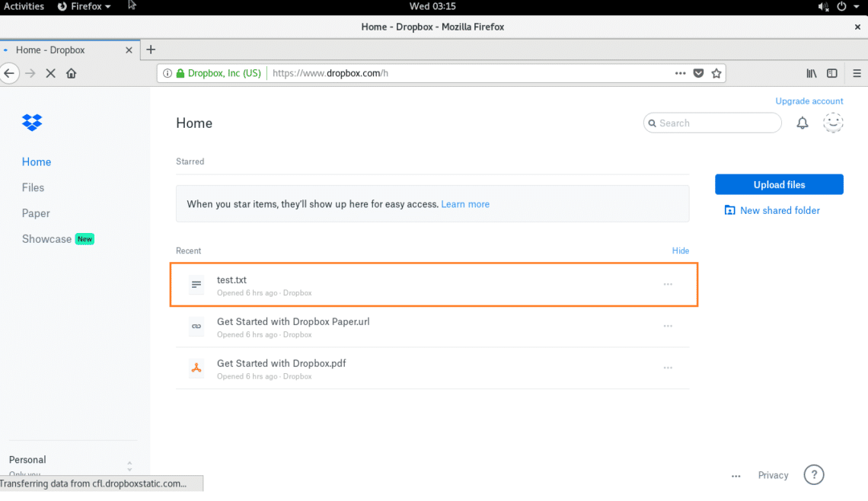Open the system power menu arrow
Screen dimensions: 868x501
(x=857, y=7)
